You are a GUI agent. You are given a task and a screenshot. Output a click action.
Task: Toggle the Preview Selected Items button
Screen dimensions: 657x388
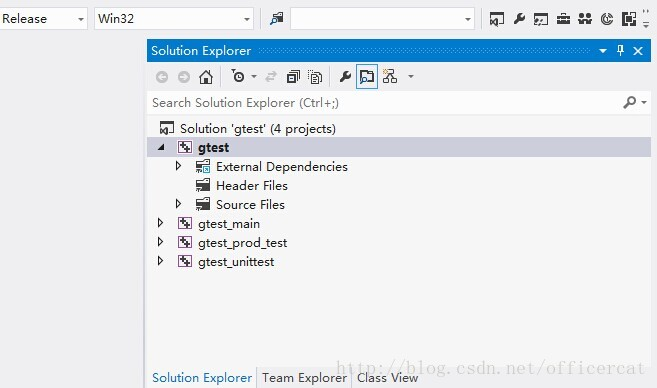point(367,77)
